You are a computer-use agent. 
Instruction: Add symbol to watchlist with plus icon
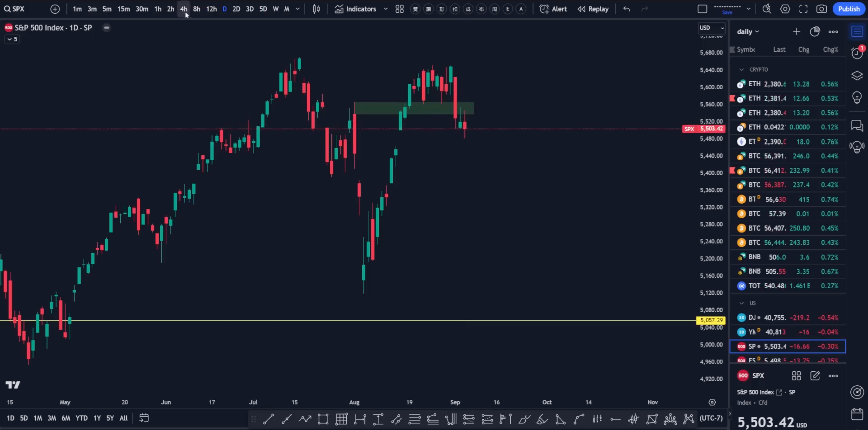click(x=796, y=32)
